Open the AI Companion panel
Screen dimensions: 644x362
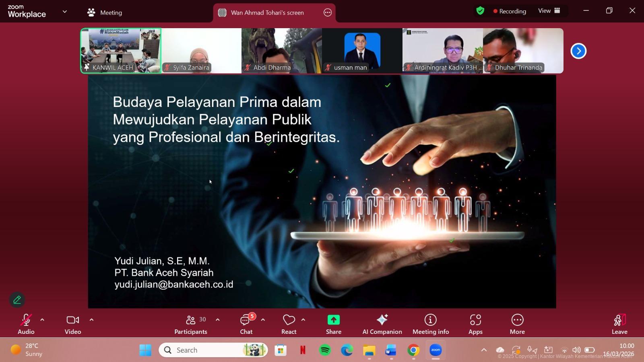click(382, 323)
